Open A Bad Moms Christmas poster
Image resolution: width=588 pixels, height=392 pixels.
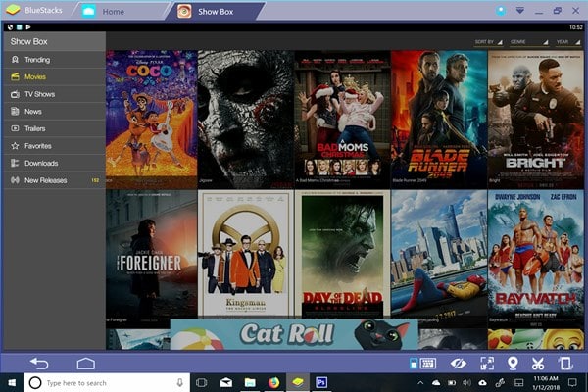[x=342, y=120]
